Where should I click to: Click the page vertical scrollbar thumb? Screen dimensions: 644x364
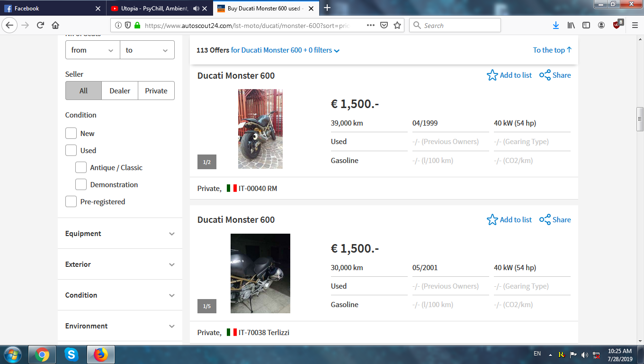click(x=640, y=119)
